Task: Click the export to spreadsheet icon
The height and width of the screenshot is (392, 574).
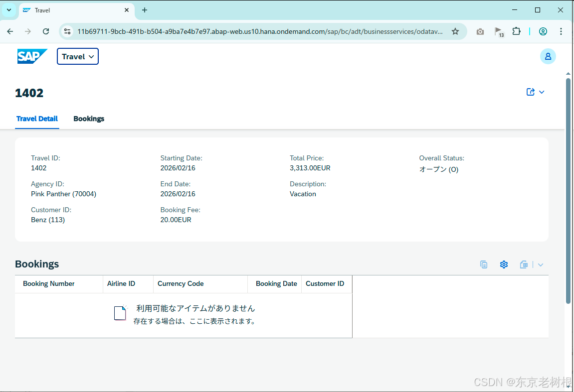Action: click(524, 264)
